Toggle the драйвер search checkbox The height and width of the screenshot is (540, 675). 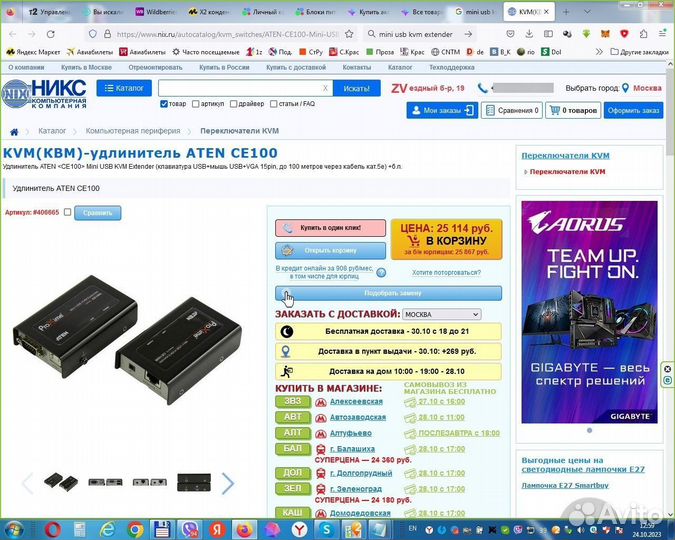click(233, 104)
